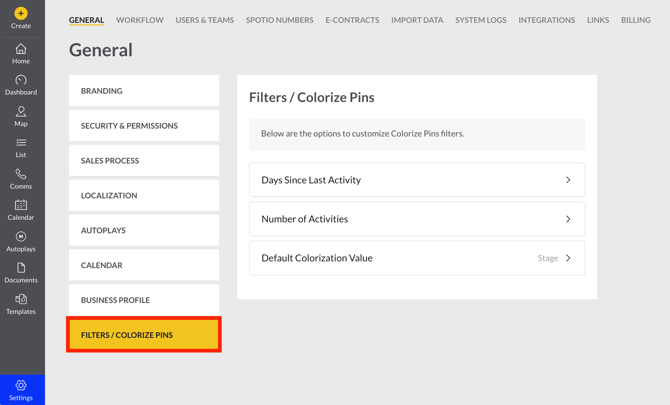Open the Integrations tab
The image size is (670, 405).
tap(547, 20)
